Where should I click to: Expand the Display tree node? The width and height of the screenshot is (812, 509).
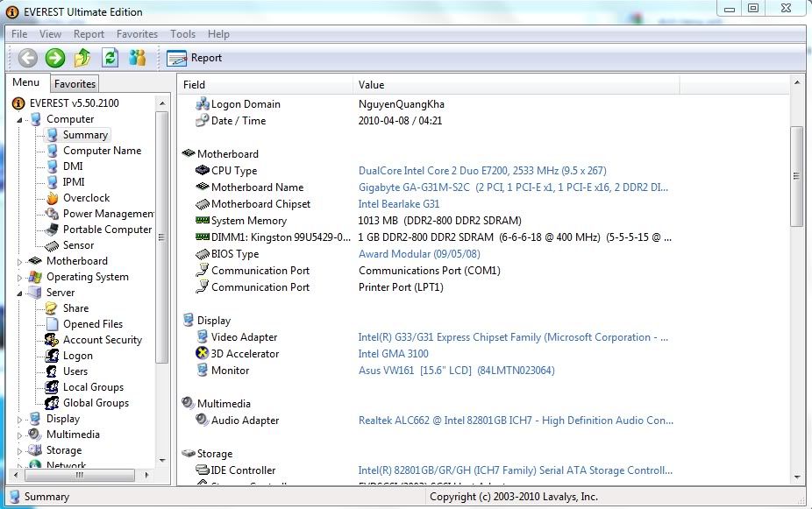pos(19,420)
